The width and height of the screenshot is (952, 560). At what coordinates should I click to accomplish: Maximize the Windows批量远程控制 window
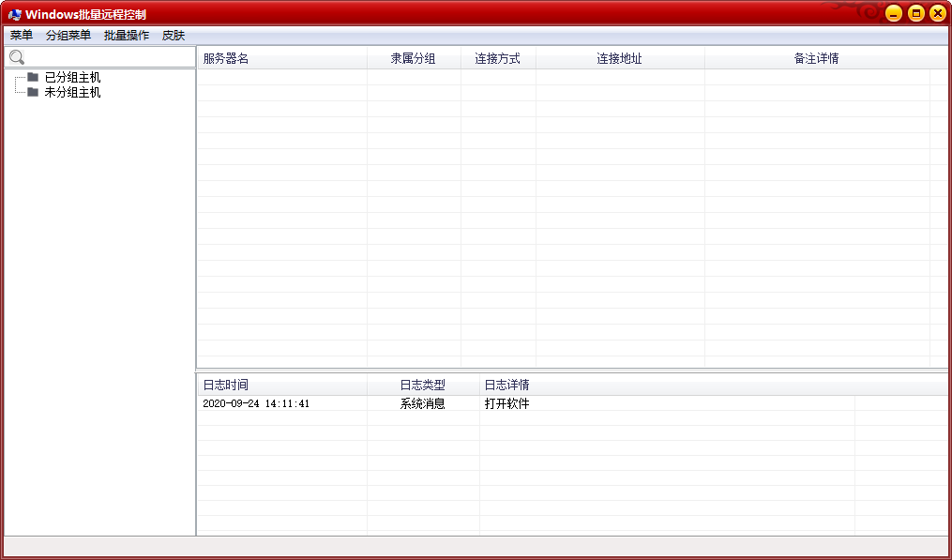pyautogui.click(x=915, y=13)
